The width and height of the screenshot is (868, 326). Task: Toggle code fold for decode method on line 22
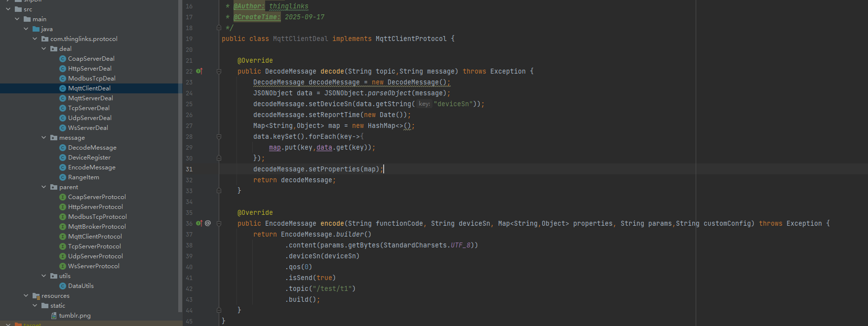click(219, 71)
